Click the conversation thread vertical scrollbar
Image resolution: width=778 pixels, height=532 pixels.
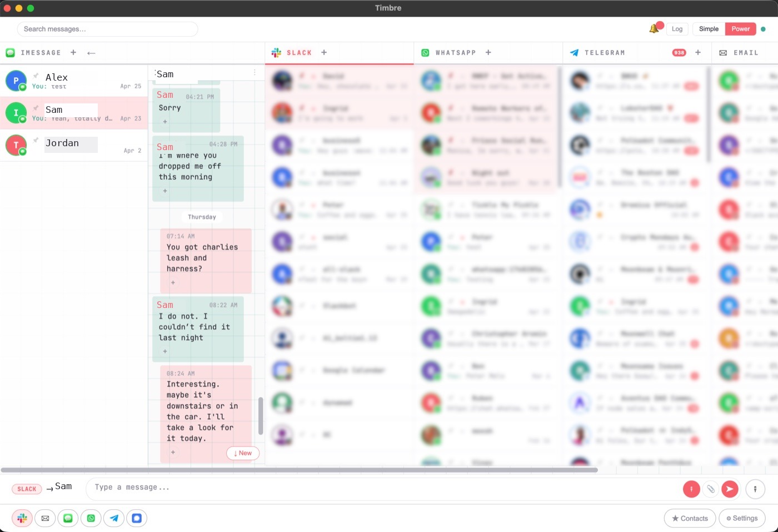[261, 415]
